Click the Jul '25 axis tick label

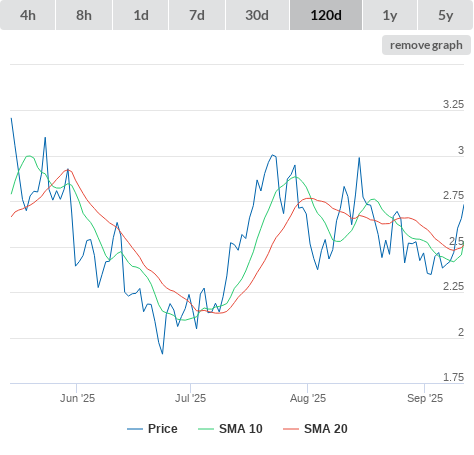pos(190,398)
